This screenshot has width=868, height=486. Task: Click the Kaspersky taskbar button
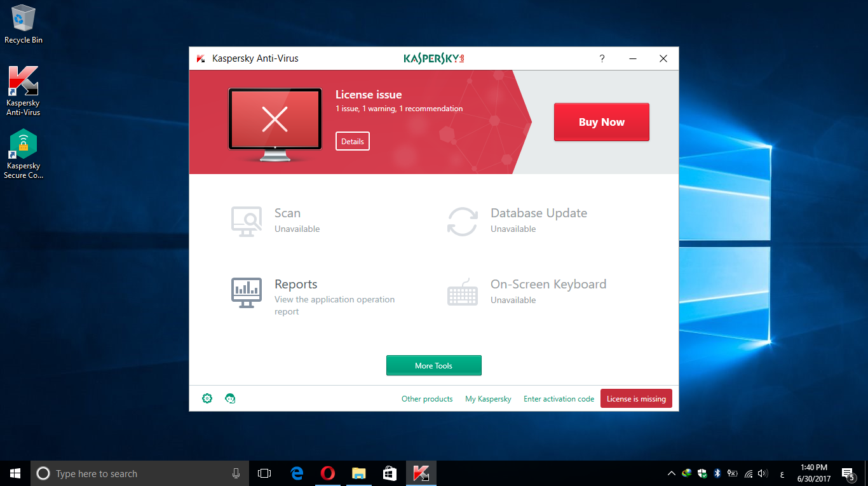[421, 473]
